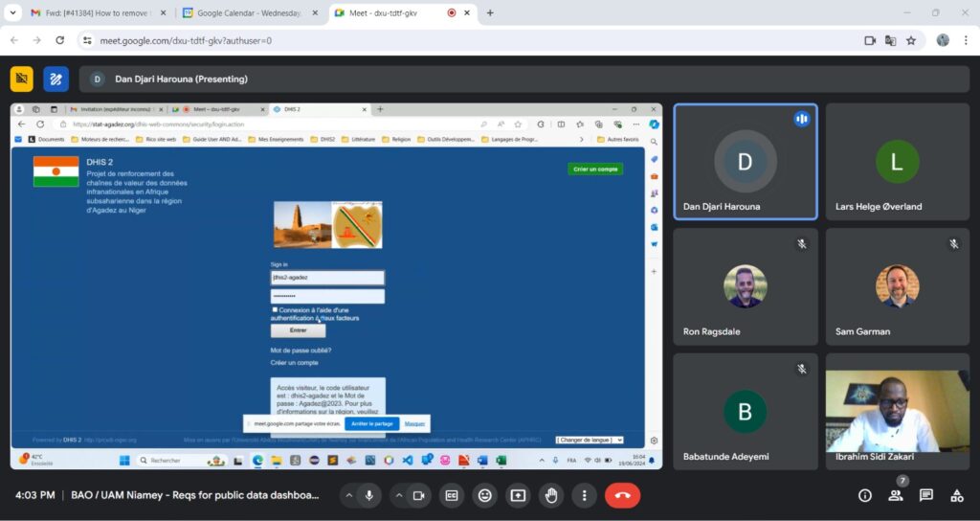Click Créer un compte green button in shared screen
Image resolution: width=980 pixels, height=521 pixels.
[595, 169]
